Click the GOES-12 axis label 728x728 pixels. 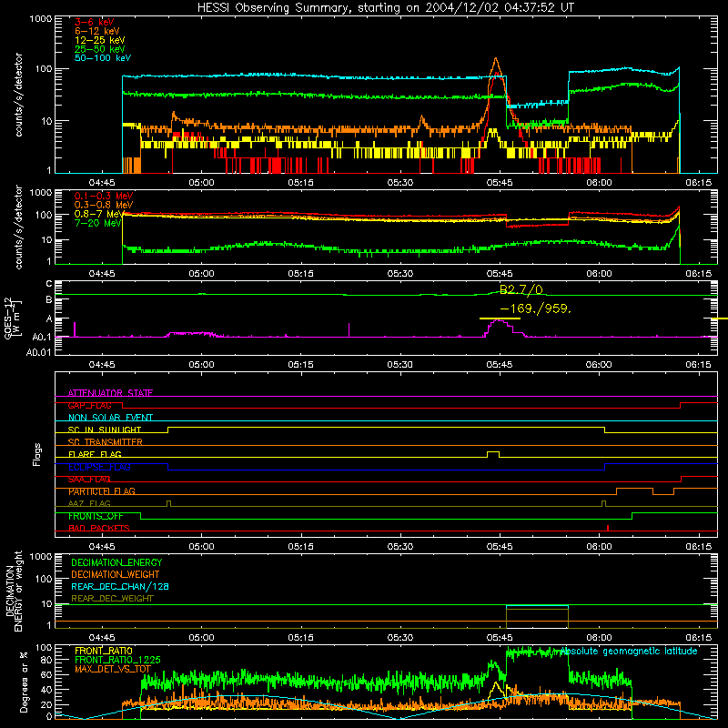(12, 318)
